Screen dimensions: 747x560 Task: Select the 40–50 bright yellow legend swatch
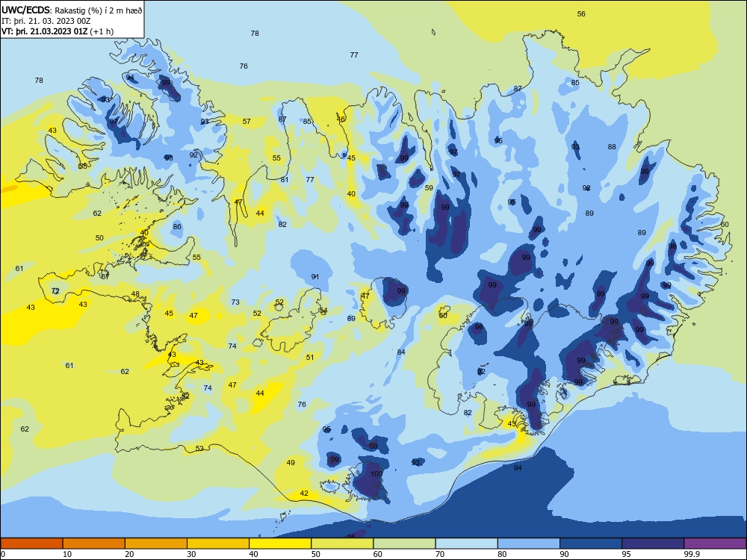point(280,544)
